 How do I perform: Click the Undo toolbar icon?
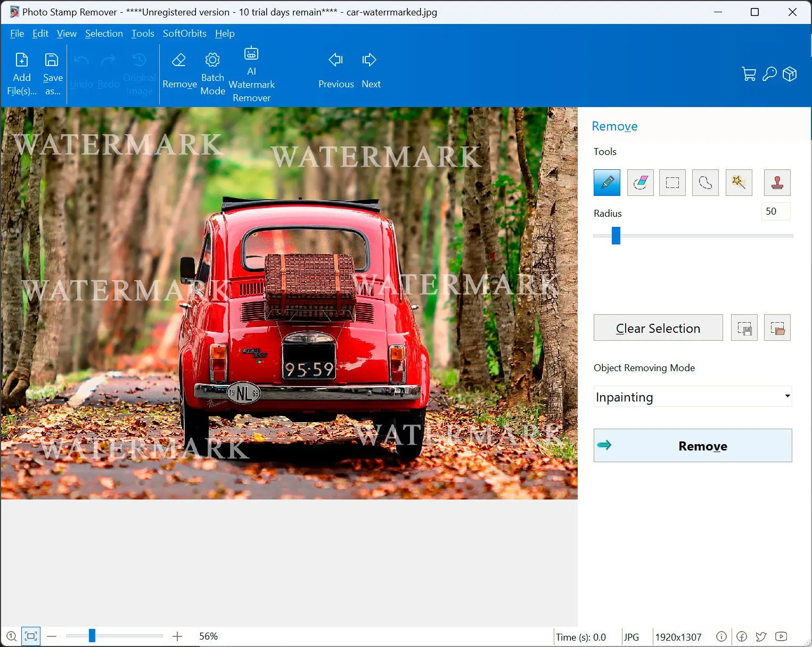[x=81, y=72]
